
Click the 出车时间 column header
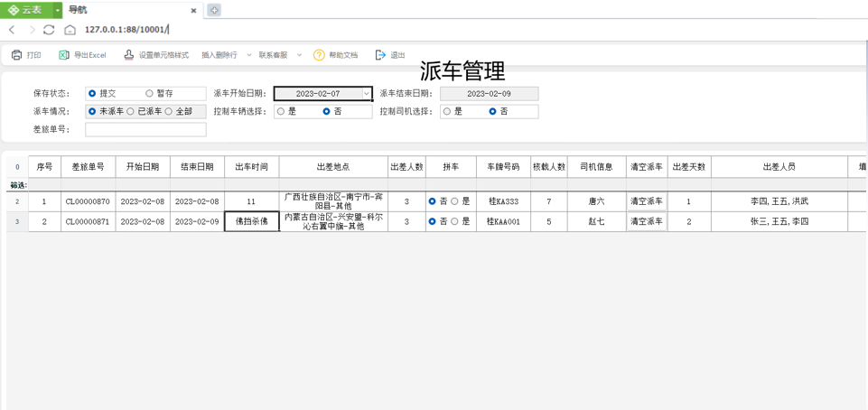252,166
